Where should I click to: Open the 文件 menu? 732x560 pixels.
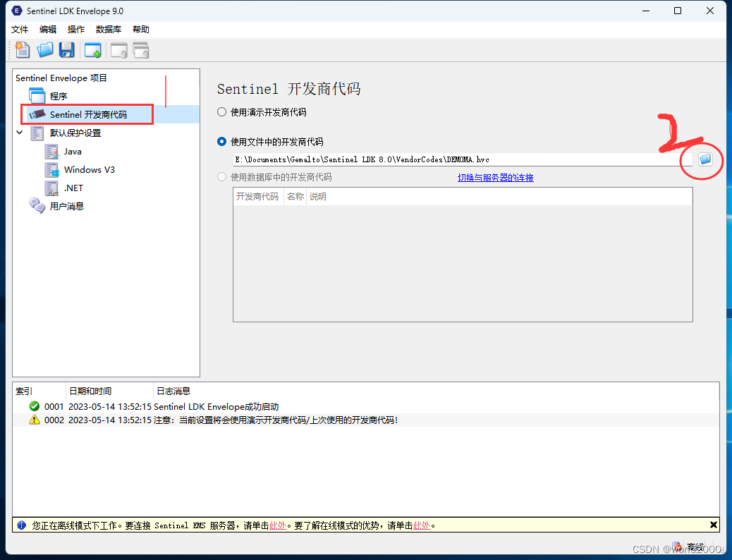[x=20, y=30]
